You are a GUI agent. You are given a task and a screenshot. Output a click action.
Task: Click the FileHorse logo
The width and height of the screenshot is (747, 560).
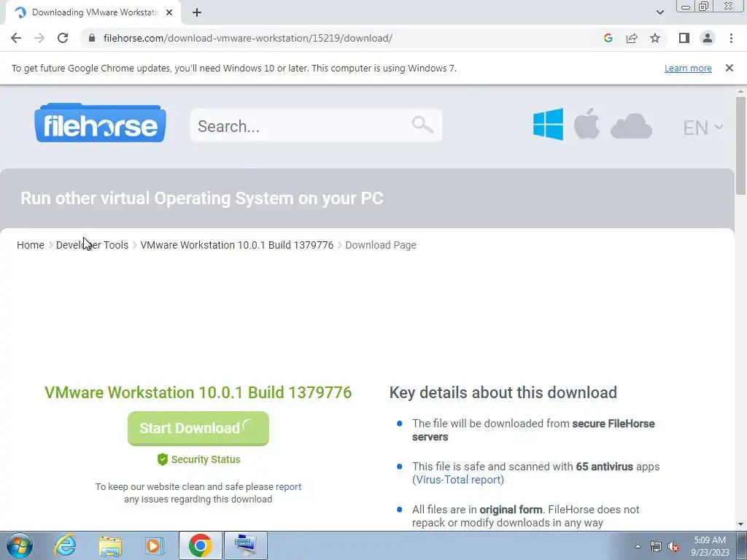click(100, 122)
